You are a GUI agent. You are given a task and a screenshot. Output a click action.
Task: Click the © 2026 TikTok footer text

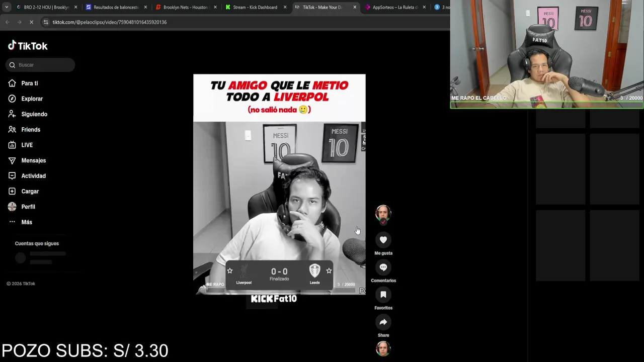click(21, 284)
